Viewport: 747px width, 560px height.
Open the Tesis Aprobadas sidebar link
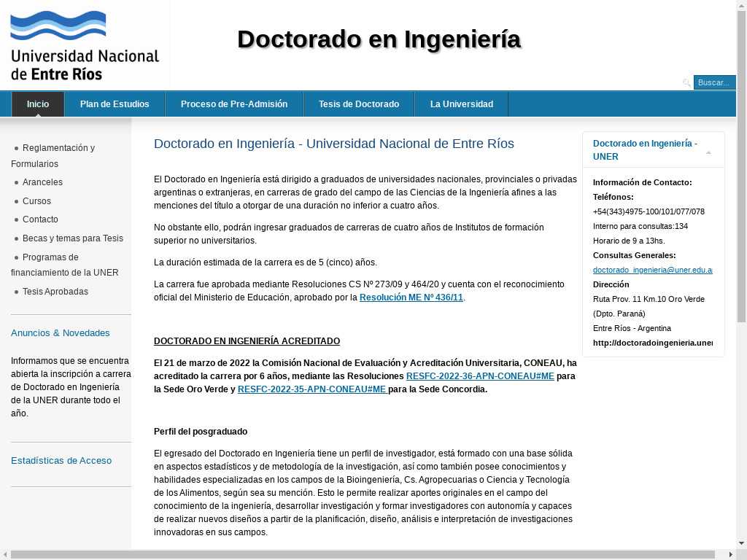(x=55, y=292)
